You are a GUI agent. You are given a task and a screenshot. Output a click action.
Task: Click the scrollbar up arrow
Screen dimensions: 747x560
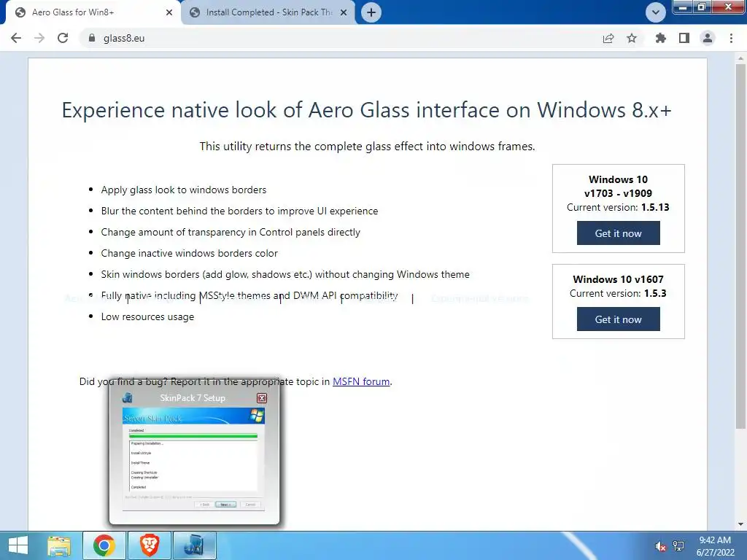(740, 58)
